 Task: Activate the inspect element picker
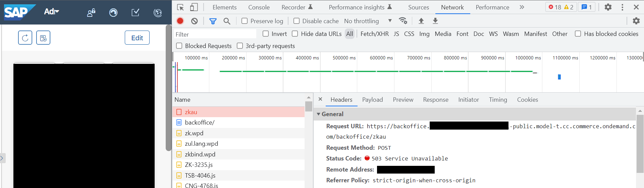tap(180, 7)
